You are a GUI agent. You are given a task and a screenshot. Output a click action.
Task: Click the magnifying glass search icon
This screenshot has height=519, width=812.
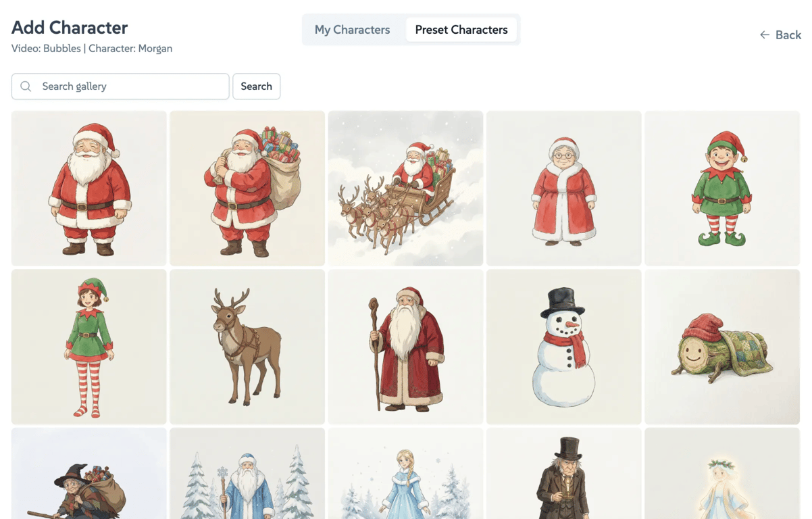point(26,86)
